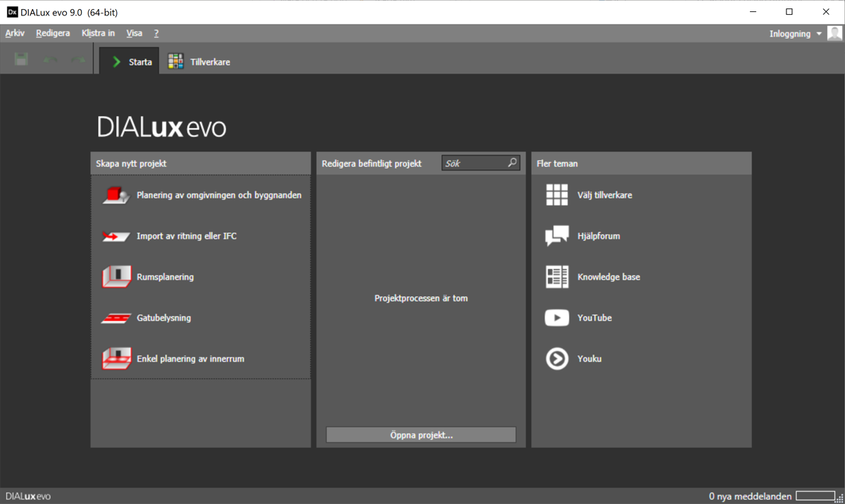Open the Knowledge base icon
Image resolution: width=845 pixels, height=504 pixels.
pos(557,277)
